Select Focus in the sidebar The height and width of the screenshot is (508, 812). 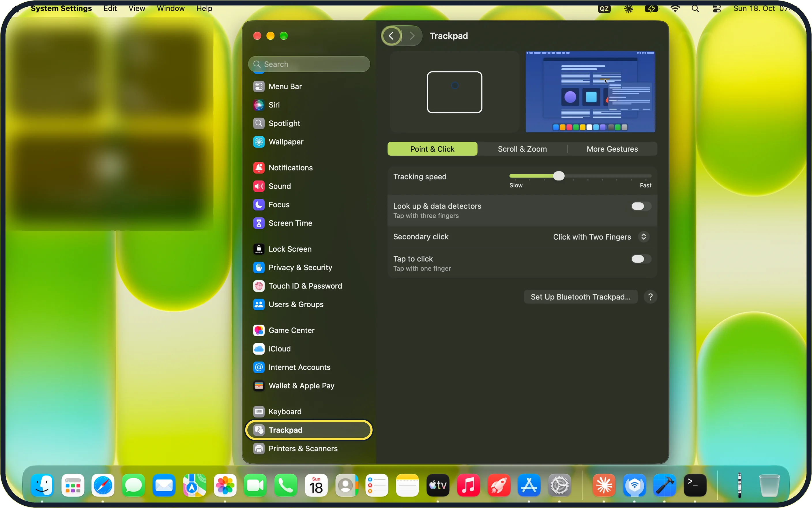(x=309, y=205)
